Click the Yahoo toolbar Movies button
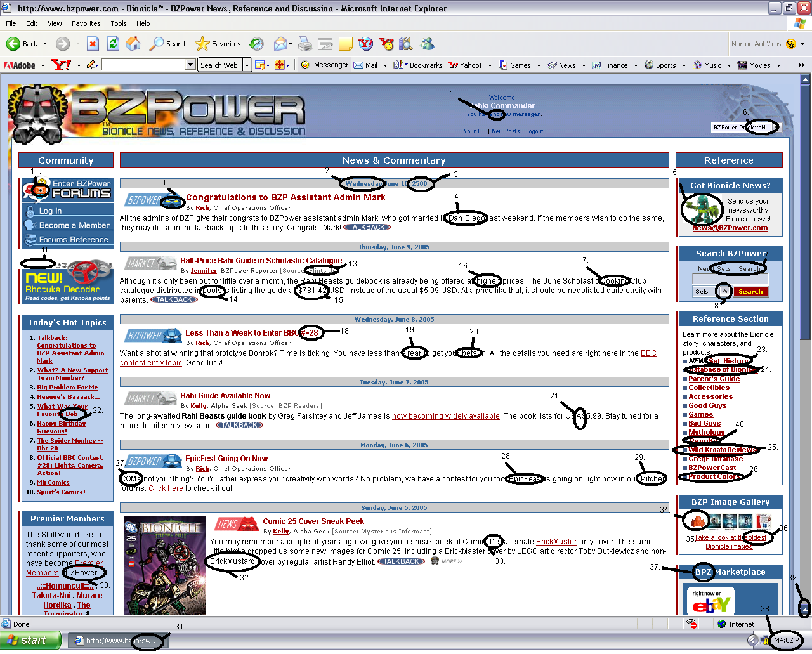The height and width of the screenshot is (654, 812). point(754,65)
